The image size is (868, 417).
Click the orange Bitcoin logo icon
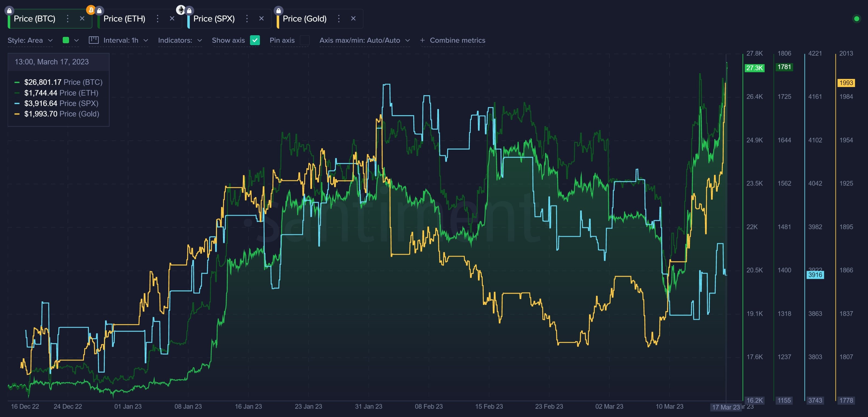coord(91,10)
